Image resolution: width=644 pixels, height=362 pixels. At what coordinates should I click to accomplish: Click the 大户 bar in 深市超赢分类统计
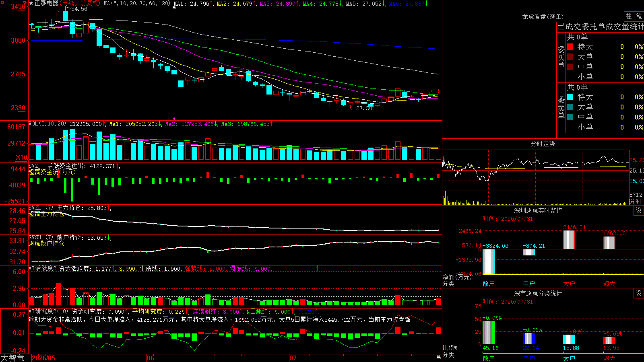[569, 339]
